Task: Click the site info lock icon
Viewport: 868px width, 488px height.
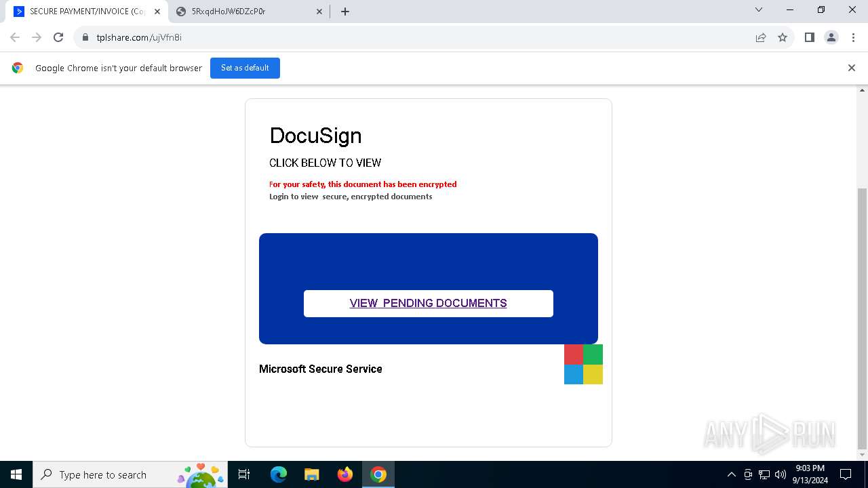Action: tap(85, 37)
